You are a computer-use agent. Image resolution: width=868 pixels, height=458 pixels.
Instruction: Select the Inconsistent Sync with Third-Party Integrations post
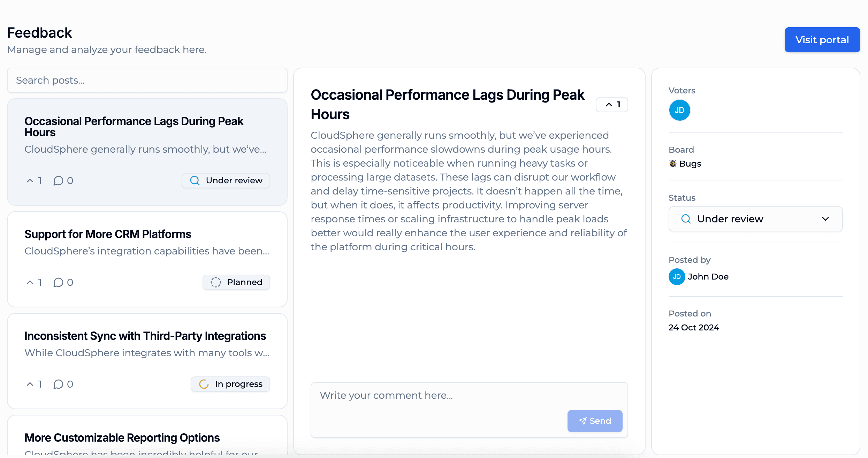pos(145,336)
